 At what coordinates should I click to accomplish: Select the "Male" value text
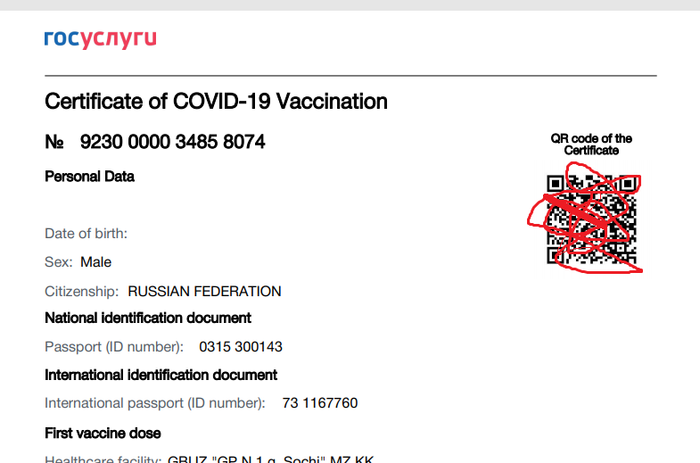coord(96,262)
